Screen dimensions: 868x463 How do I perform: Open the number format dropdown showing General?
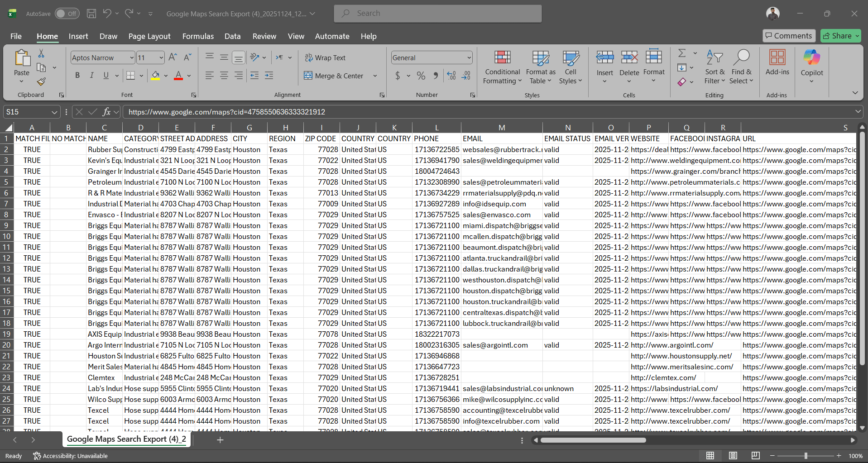431,57
